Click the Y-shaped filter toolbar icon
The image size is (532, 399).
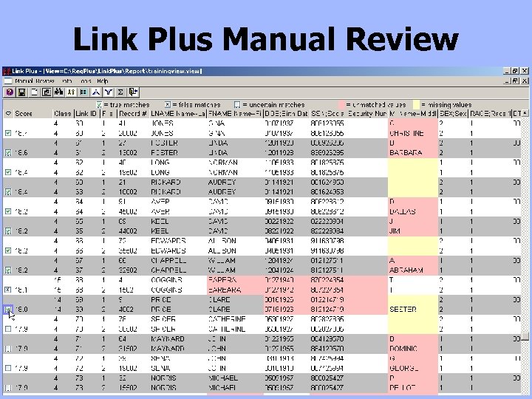click(x=108, y=92)
